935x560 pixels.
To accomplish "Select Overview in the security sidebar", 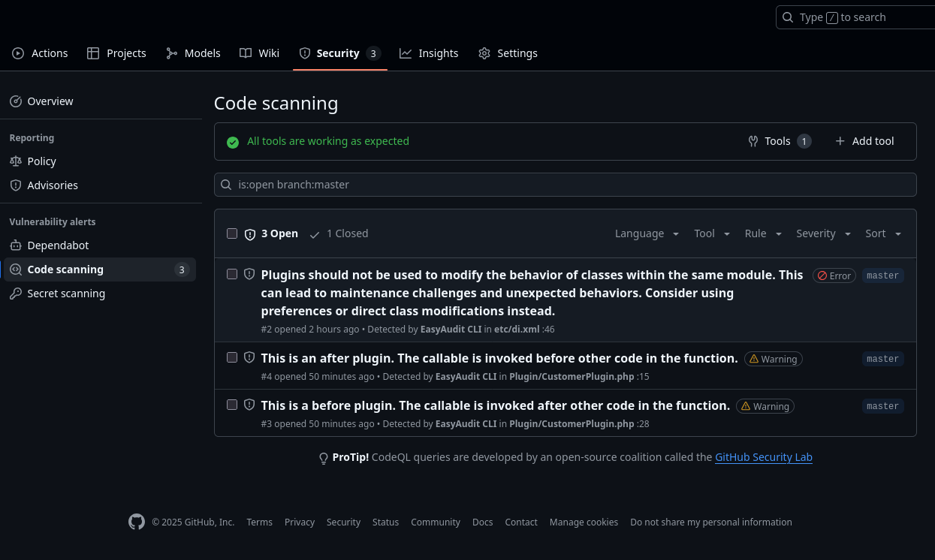I will (x=101, y=101).
